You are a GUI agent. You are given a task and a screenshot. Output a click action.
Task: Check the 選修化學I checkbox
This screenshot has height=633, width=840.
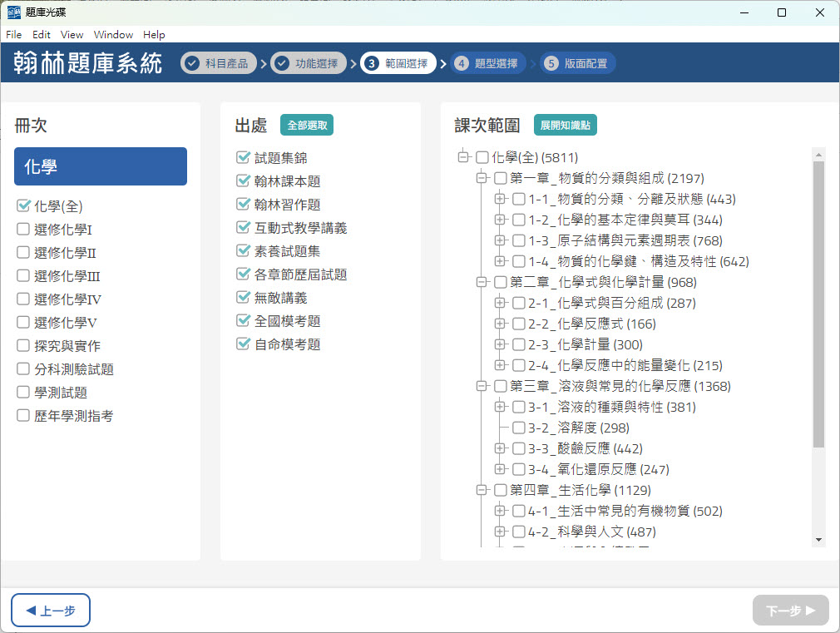(x=23, y=230)
